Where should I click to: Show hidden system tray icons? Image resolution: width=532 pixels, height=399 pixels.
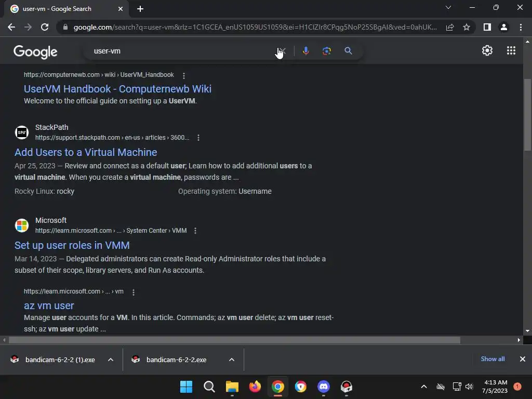click(424, 387)
